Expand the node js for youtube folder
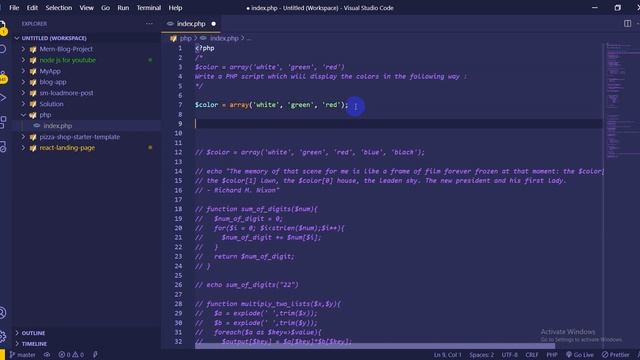The image size is (640, 360). coord(23,60)
